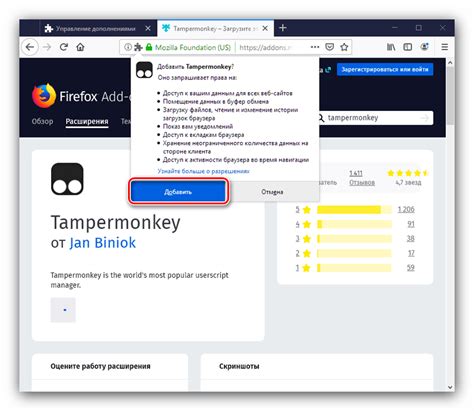This screenshot has height=411, width=474.
Task: Go to the browser Home page
Action: (80, 47)
